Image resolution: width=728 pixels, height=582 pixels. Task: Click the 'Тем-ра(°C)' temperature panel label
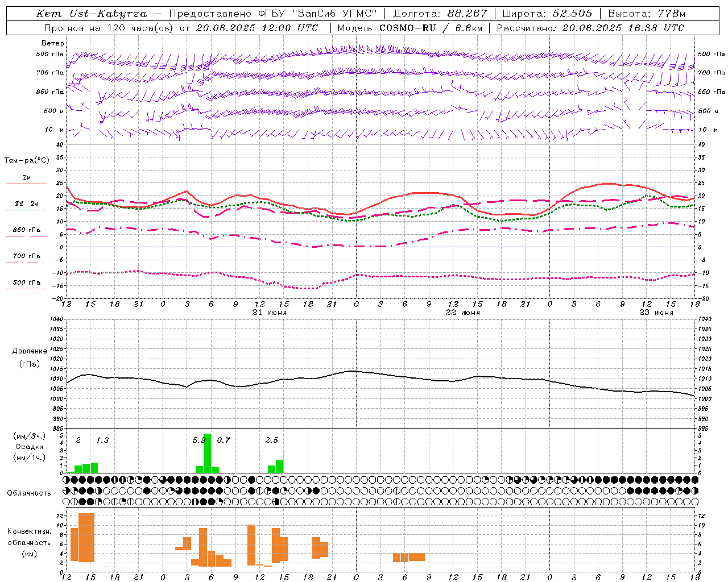(27, 161)
